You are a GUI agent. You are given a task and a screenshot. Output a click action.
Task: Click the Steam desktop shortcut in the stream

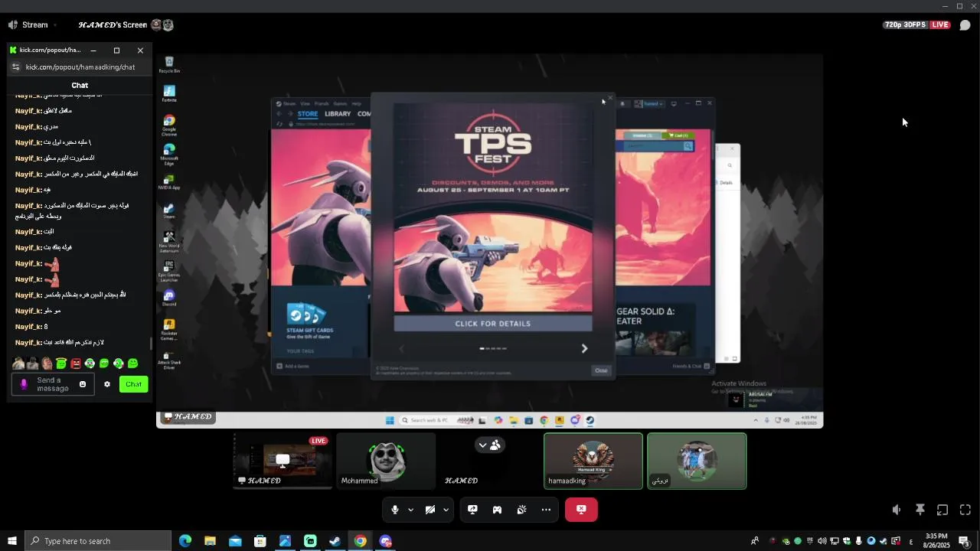pyautogui.click(x=169, y=211)
